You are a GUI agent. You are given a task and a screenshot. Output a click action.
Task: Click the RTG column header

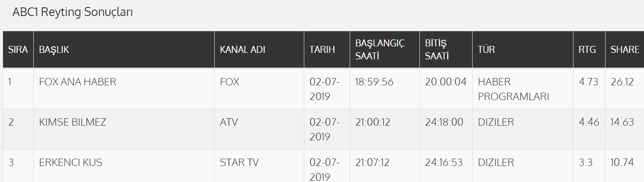click(587, 49)
